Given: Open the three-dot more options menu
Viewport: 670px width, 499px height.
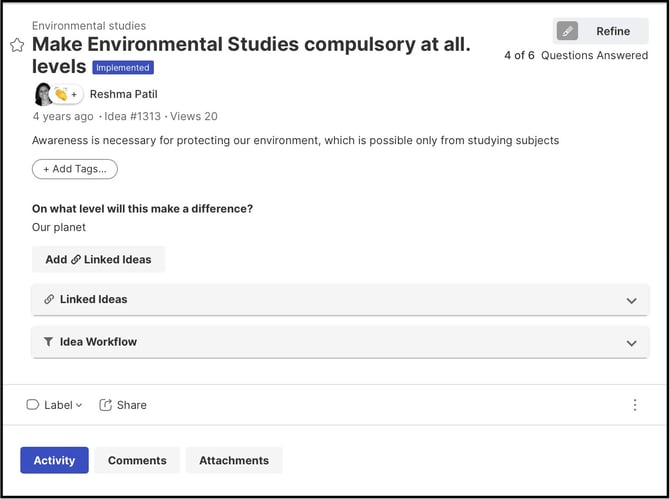Looking at the screenshot, I should (635, 405).
